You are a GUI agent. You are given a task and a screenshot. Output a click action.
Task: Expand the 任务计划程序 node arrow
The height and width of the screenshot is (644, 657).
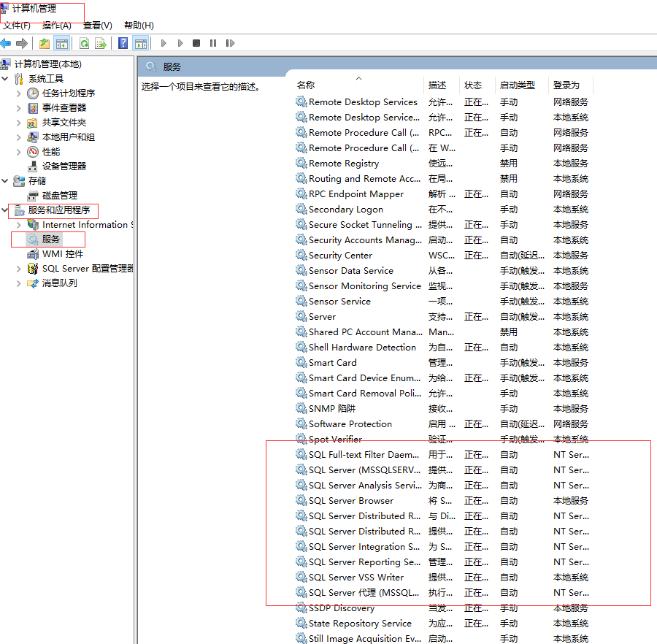point(18,93)
